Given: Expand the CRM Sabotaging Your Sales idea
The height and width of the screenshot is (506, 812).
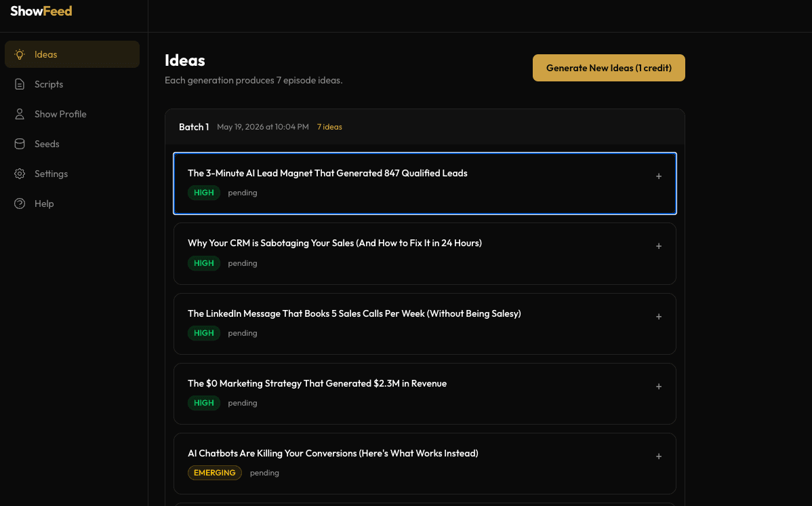Looking at the screenshot, I should tap(659, 246).
